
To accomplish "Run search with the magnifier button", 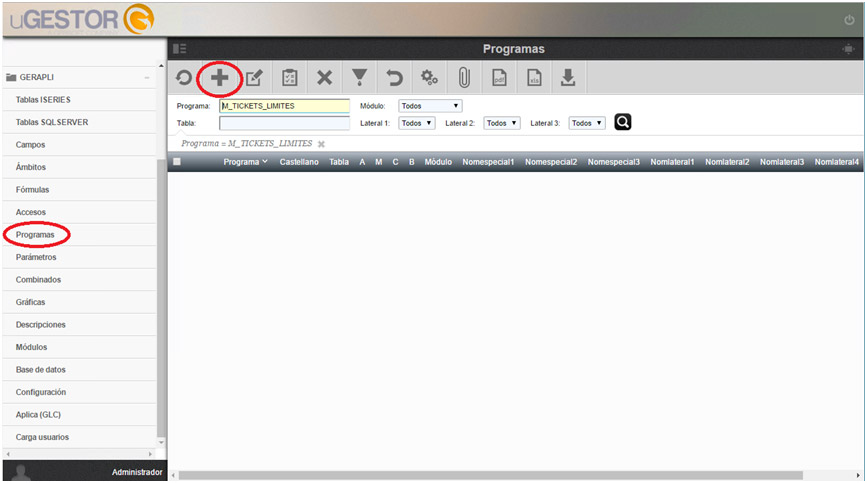I will 623,122.
